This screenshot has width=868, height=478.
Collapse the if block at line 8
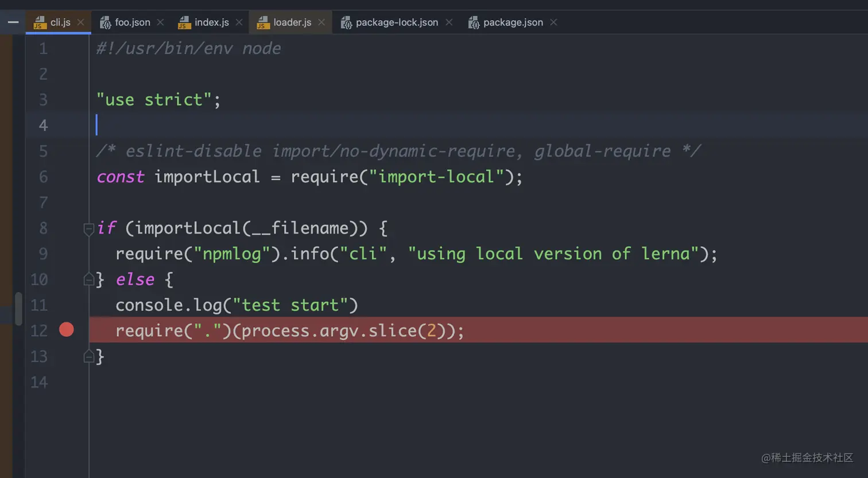(x=89, y=229)
